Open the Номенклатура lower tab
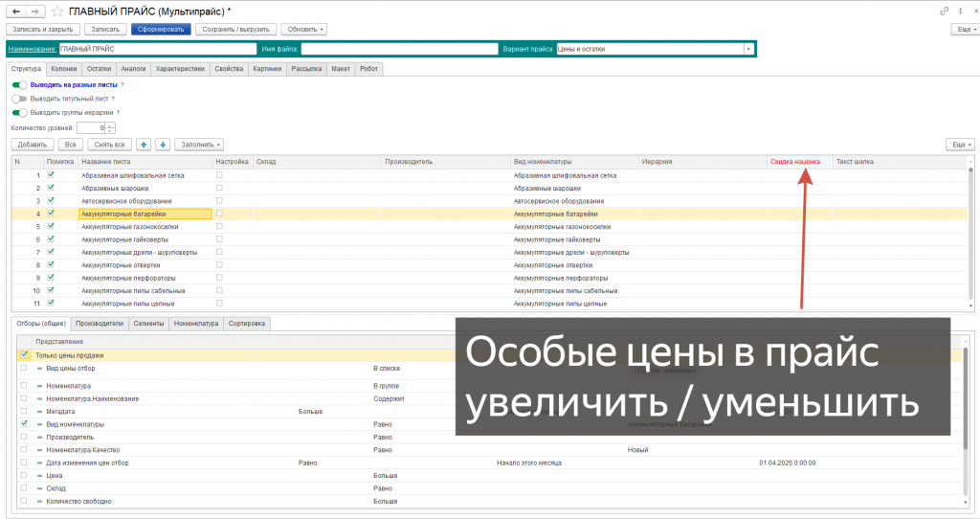Viewport: 980px width, 519px height. (196, 324)
